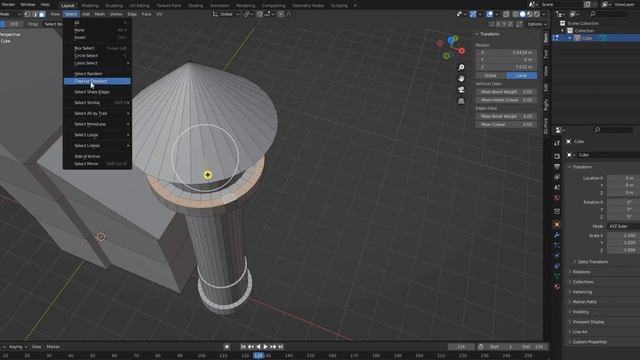The image size is (640, 360).
Task: Click the pan view hand gizmo
Action: pyautogui.click(x=461, y=78)
